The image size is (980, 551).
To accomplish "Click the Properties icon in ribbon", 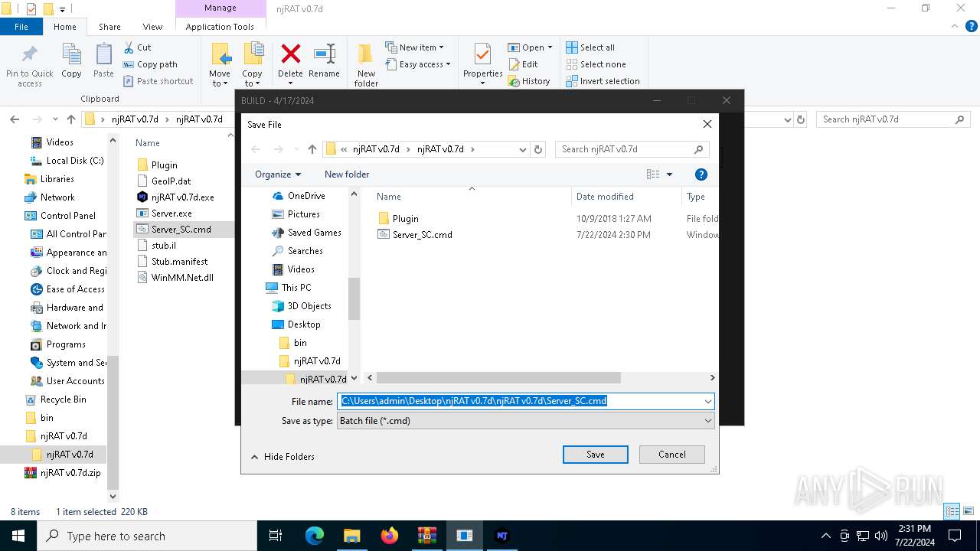I will pos(482,55).
